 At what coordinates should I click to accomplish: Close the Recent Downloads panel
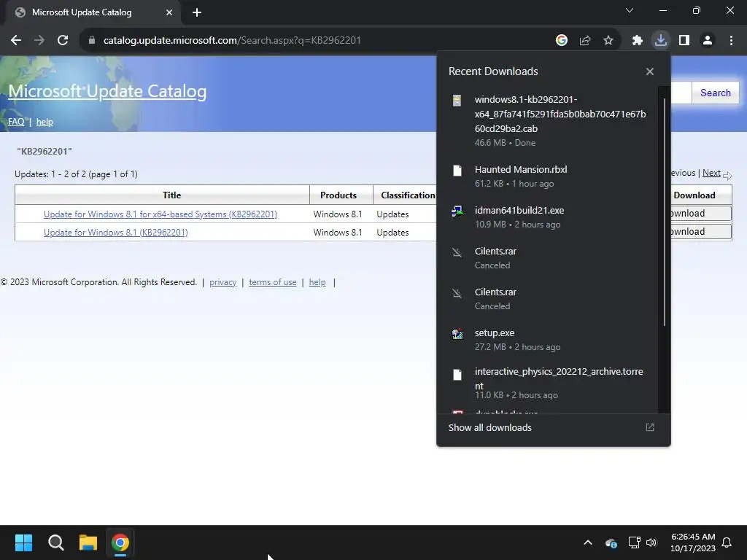[650, 71]
